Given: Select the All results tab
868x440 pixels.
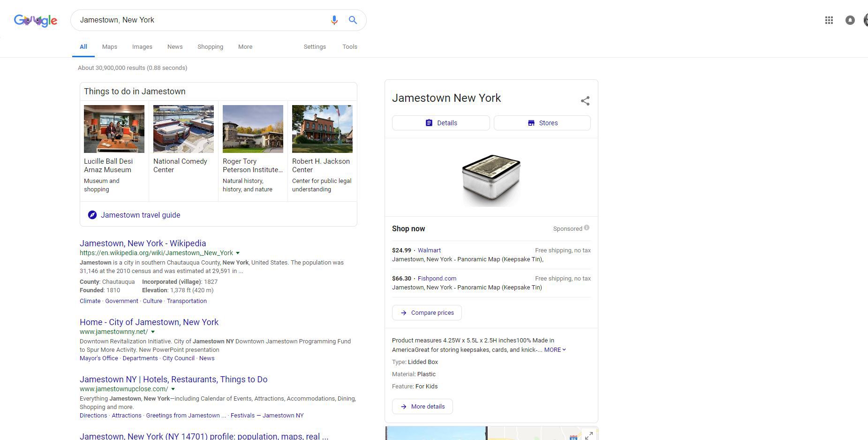Looking at the screenshot, I should (83, 47).
